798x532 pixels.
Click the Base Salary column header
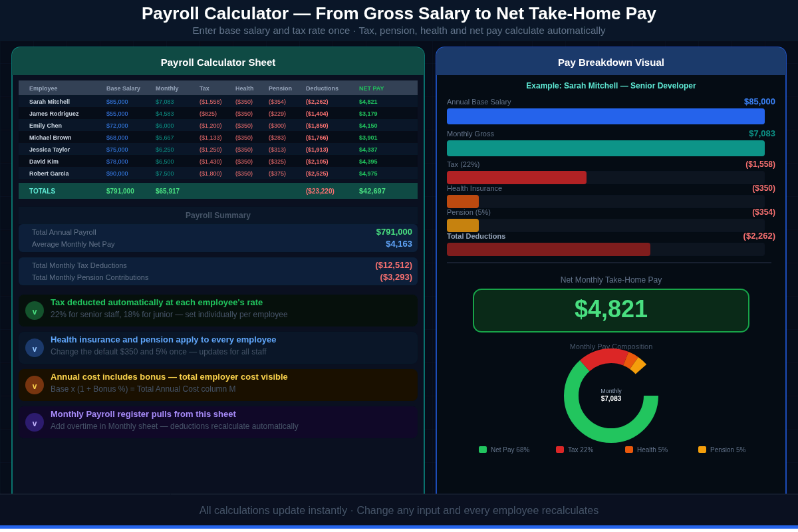[123, 88]
